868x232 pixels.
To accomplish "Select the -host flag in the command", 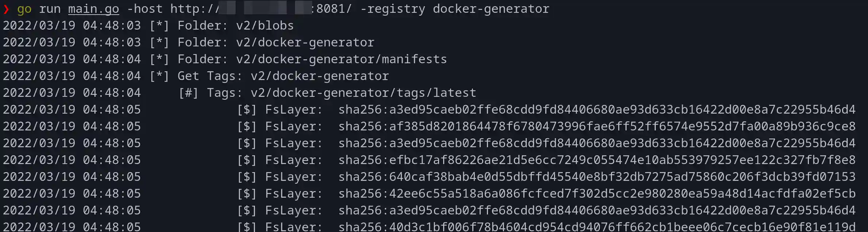I will tap(144, 9).
